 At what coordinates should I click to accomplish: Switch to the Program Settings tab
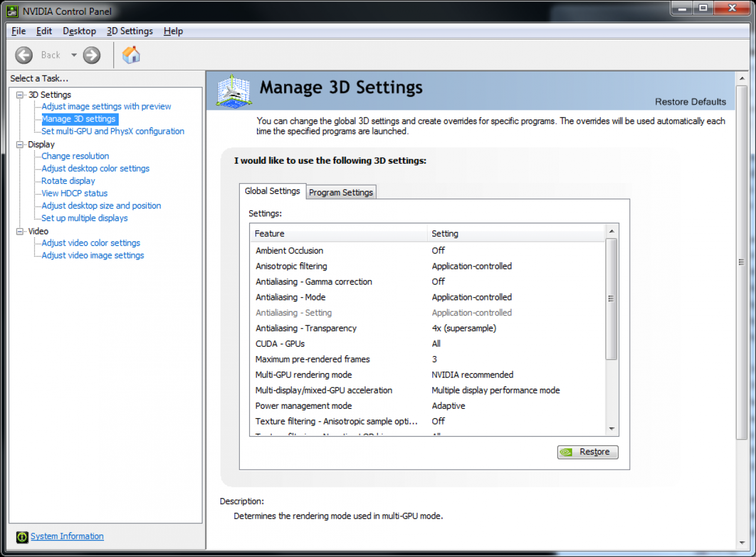tap(341, 192)
